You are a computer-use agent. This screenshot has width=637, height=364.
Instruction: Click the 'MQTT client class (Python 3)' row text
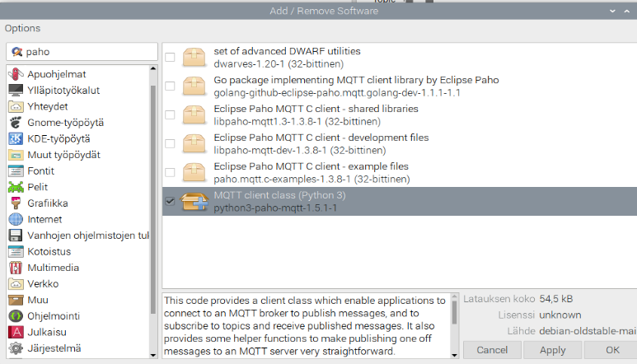click(279, 195)
